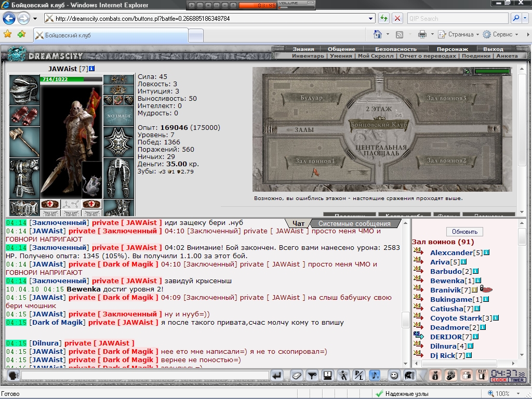This screenshot has width=532, height=399.
Task: Open the body armor equipment slot
Action: 24,178
